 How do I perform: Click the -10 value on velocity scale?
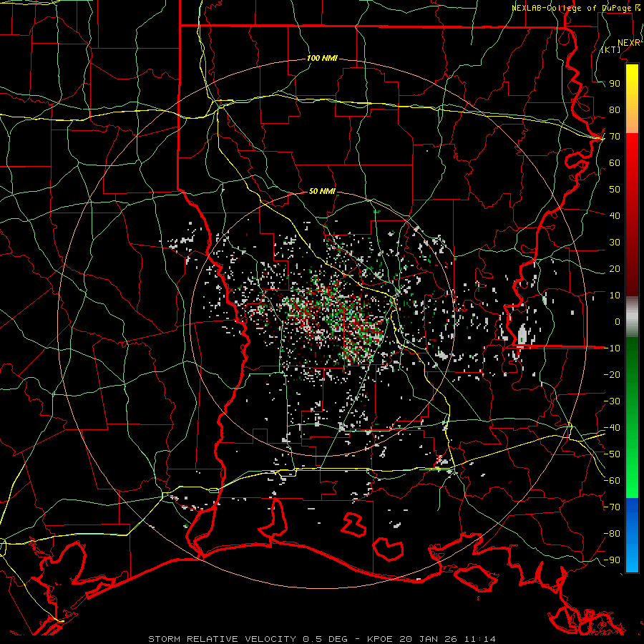pos(612,348)
